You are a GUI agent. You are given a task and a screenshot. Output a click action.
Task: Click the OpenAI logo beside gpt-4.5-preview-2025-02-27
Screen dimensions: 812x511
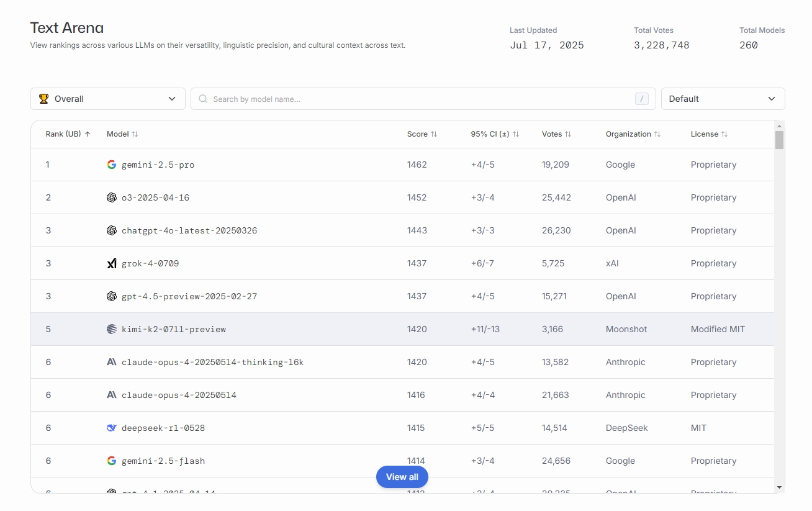(x=112, y=296)
